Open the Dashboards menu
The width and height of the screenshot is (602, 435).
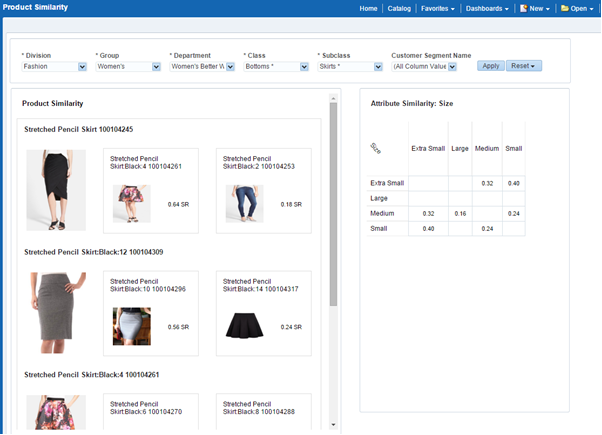click(x=487, y=8)
